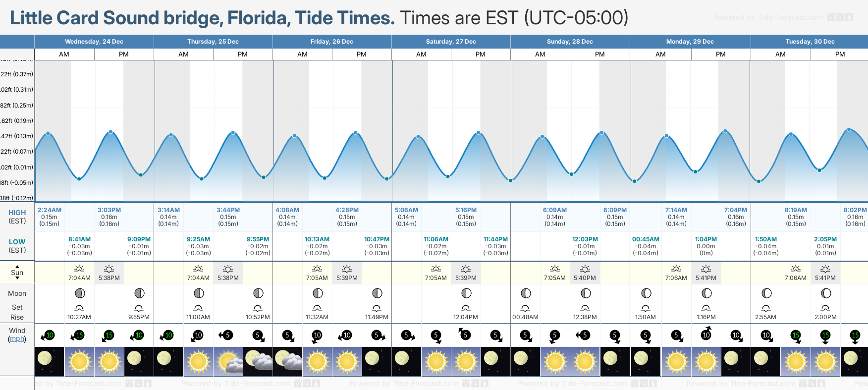Click the sunrise icon above Tuesday's 7:06AM
The width and height of the screenshot is (868, 390).
[x=795, y=269]
